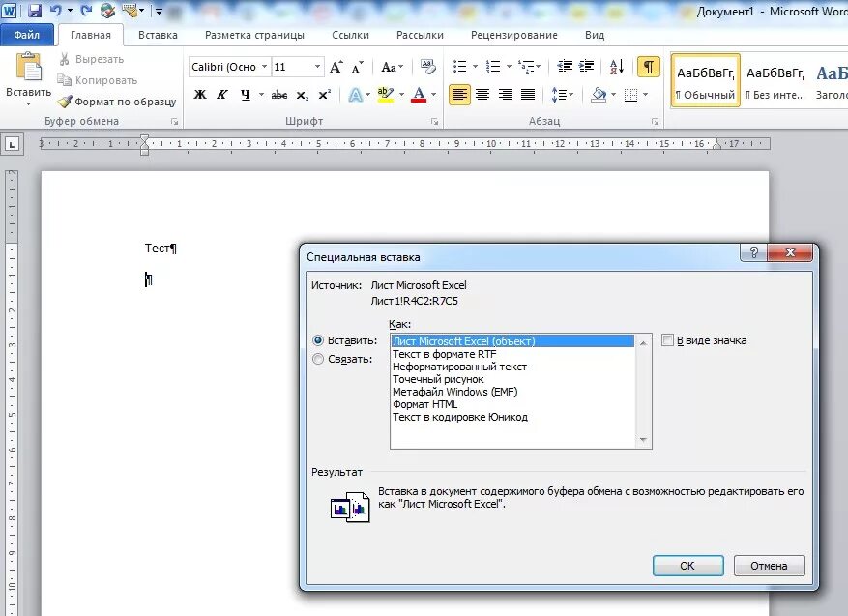
Task: Open Шрифт group dialog launcher
Action: click(x=434, y=122)
